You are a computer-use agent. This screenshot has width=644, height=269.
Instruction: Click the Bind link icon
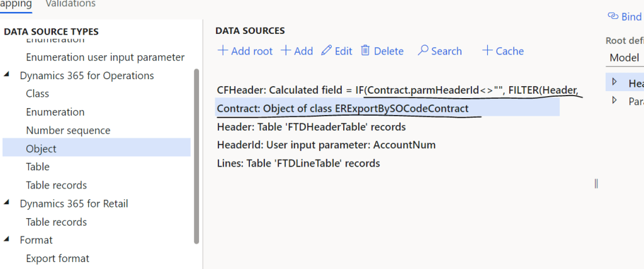coord(613,16)
